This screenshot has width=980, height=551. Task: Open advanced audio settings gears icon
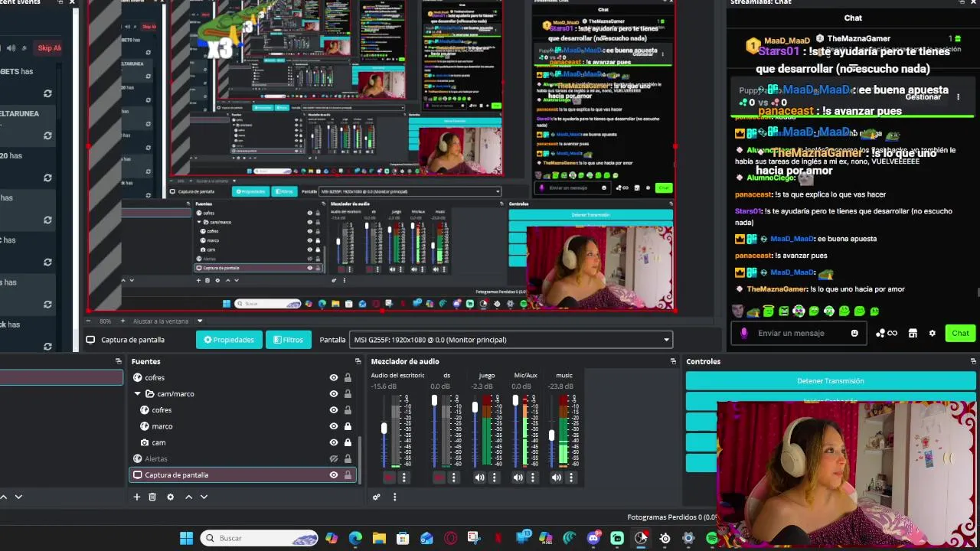376,497
